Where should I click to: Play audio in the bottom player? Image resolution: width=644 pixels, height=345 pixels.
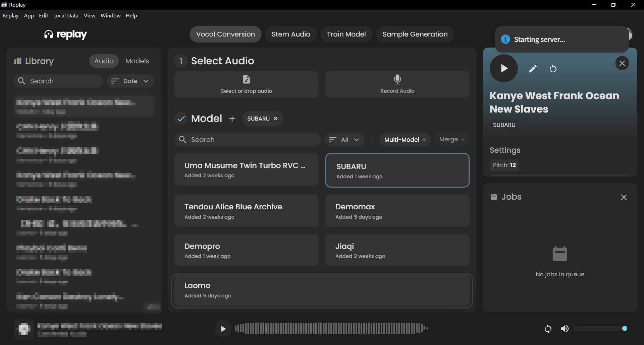(x=223, y=329)
